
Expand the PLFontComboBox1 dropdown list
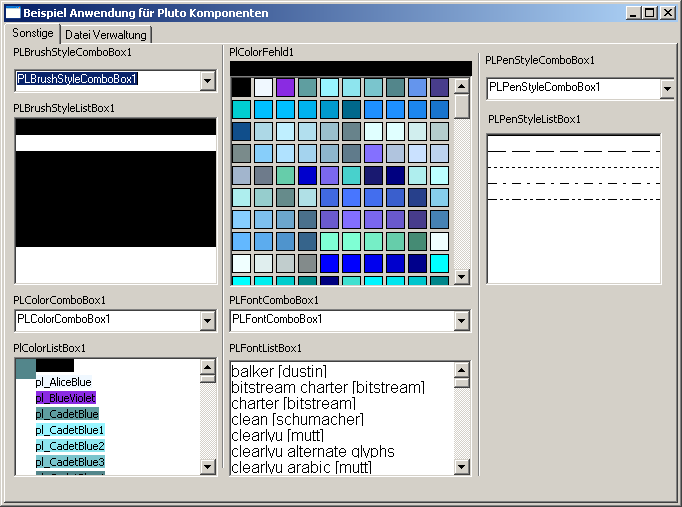coord(461,321)
